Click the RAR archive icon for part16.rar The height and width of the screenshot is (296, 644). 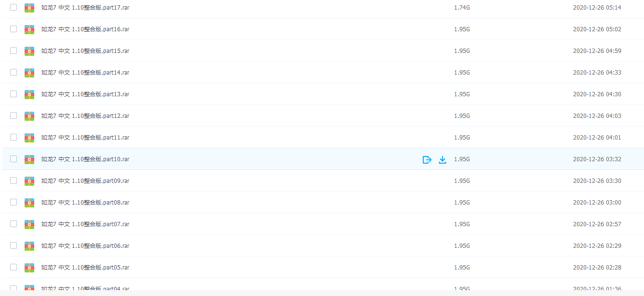click(29, 29)
